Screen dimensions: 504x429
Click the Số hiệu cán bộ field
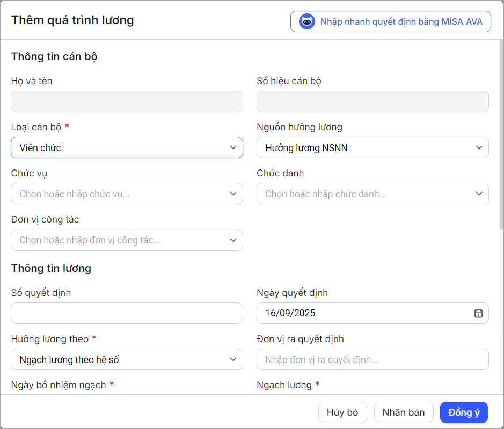[372, 101]
